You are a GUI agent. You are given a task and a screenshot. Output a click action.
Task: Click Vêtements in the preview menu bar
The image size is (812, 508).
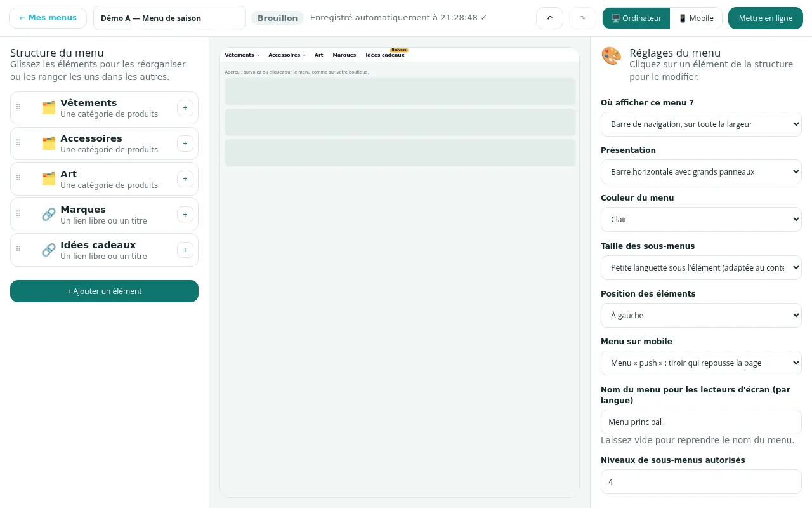[242, 55]
